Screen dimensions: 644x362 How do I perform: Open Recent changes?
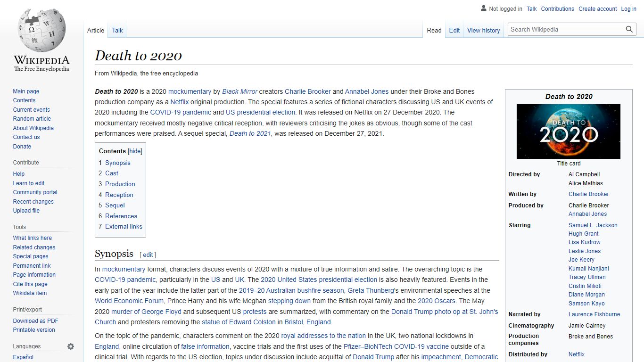click(x=33, y=202)
